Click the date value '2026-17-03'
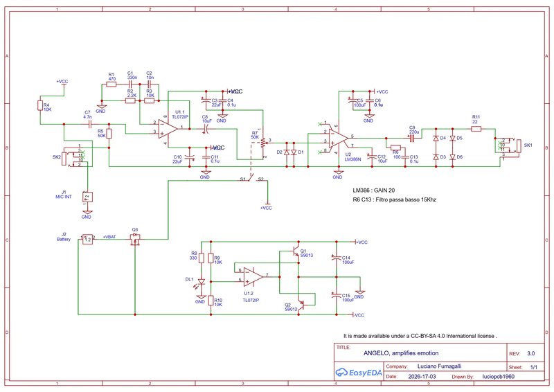Image resolution: width=554 pixels, height=392 pixels. (422, 377)
